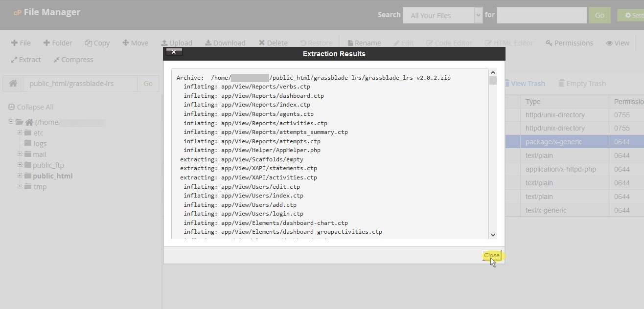This screenshot has width=644, height=309.
Task: Click the app/View/Elements/dashboard-chart.ctp log line
Action: (266, 223)
